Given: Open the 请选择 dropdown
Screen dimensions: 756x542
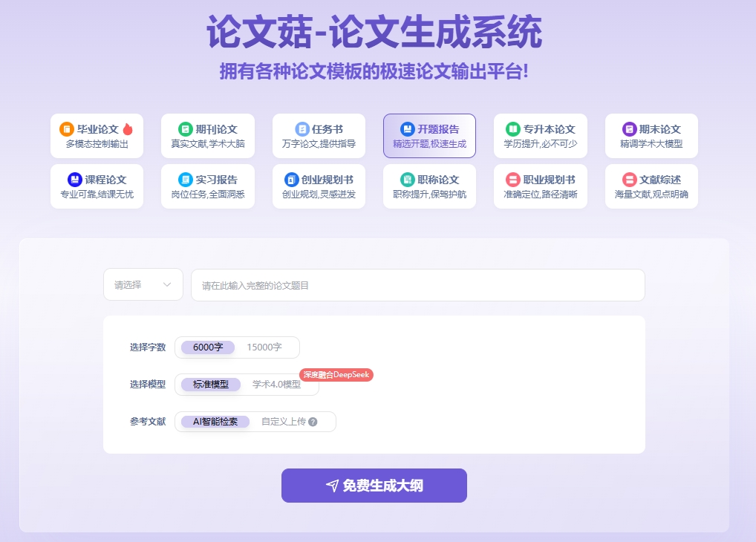Looking at the screenshot, I should [143, 284].
